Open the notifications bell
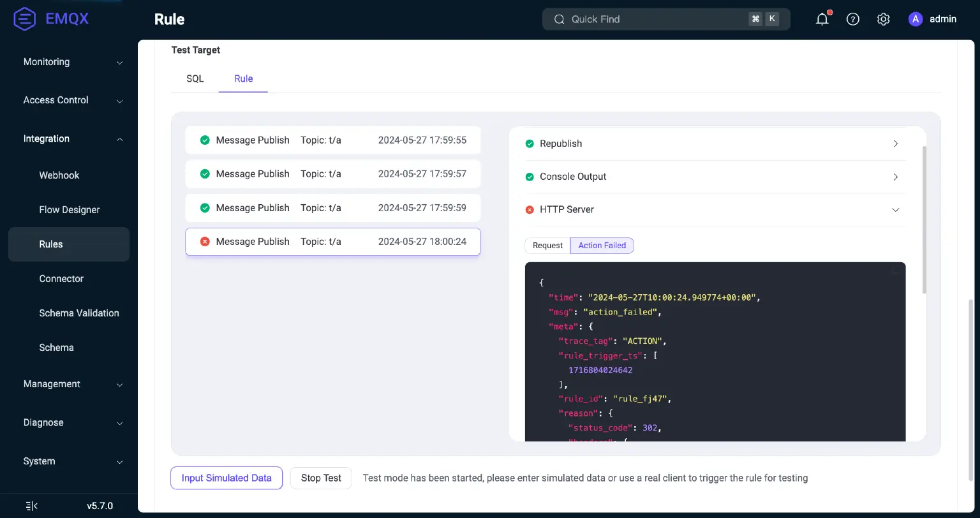 point(822,18)
